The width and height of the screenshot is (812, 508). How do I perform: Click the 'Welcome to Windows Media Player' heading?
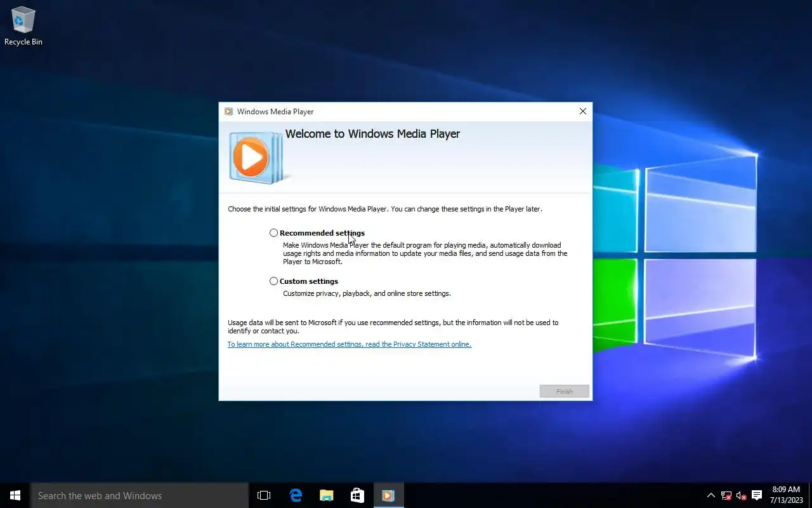point(372,134)
